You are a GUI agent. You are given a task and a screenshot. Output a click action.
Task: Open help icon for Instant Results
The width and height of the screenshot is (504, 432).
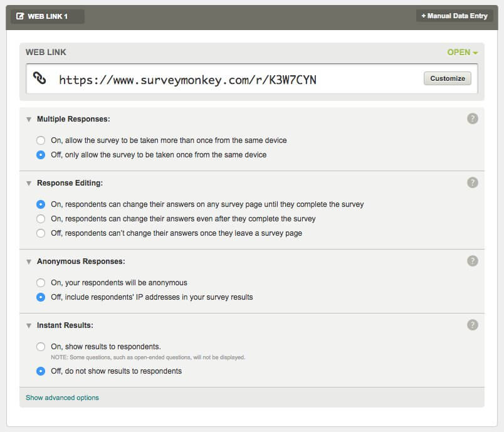click(x=472, y=325)
